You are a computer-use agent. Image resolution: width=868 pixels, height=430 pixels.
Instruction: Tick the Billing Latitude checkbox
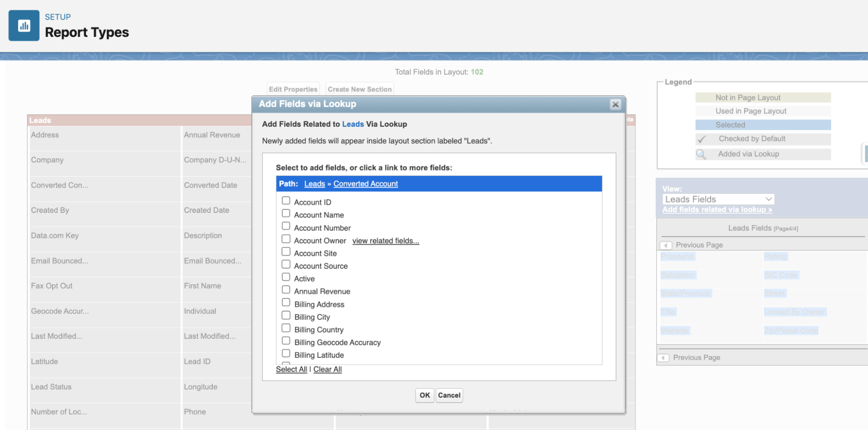click(x=286, y=353)
